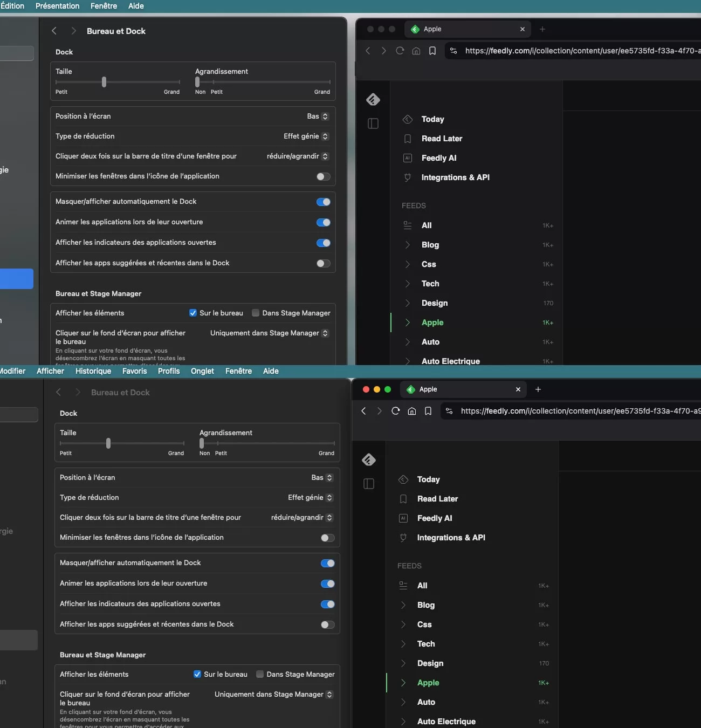The height and width of the screenshot is (728, 701).
Task: Click the bookmark icon in the upper browser toolbar
Action: 432,51
